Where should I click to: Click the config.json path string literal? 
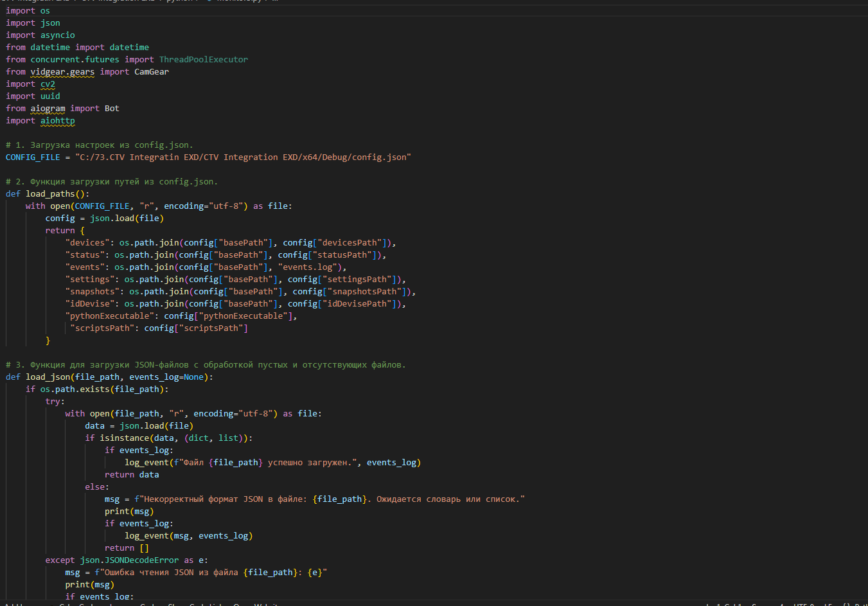[x=243, y=157]
